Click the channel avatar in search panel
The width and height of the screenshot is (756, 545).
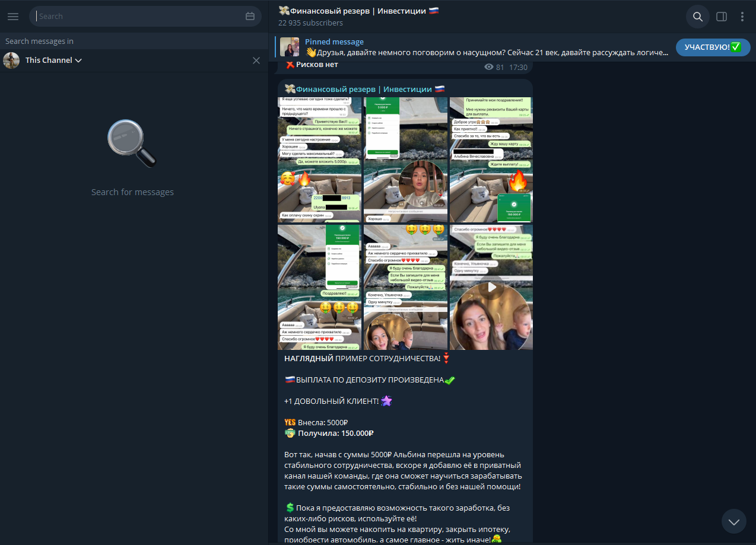click(11, 60)
